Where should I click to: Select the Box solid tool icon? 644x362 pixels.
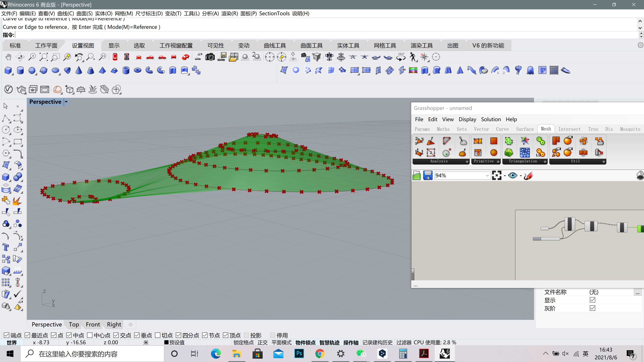tap(8, 70)
